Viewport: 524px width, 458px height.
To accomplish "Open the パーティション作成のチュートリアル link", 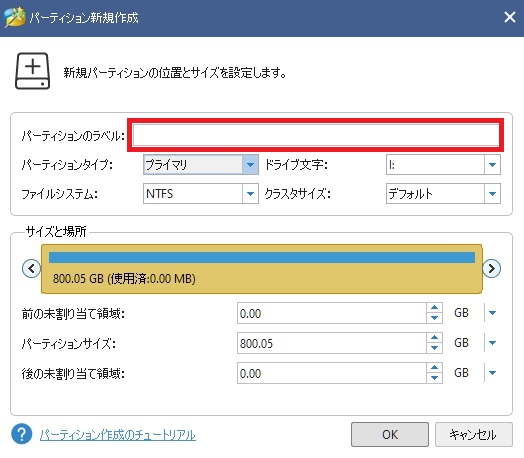I will [x=118, y=435].
